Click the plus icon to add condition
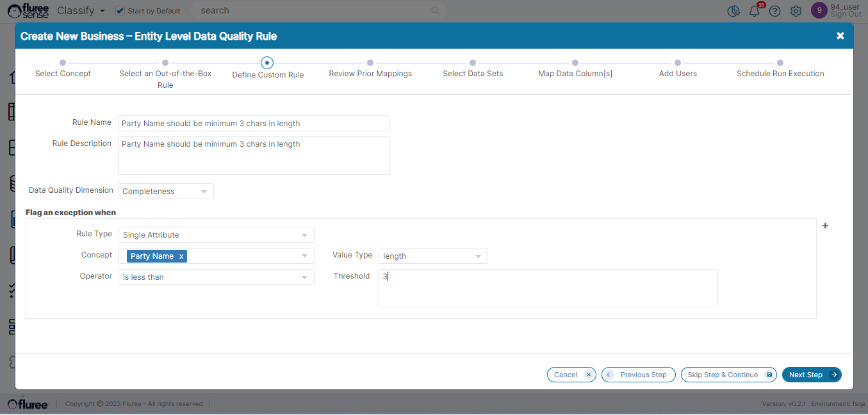The height and width of the screenshot is (415, 868). 825,225
